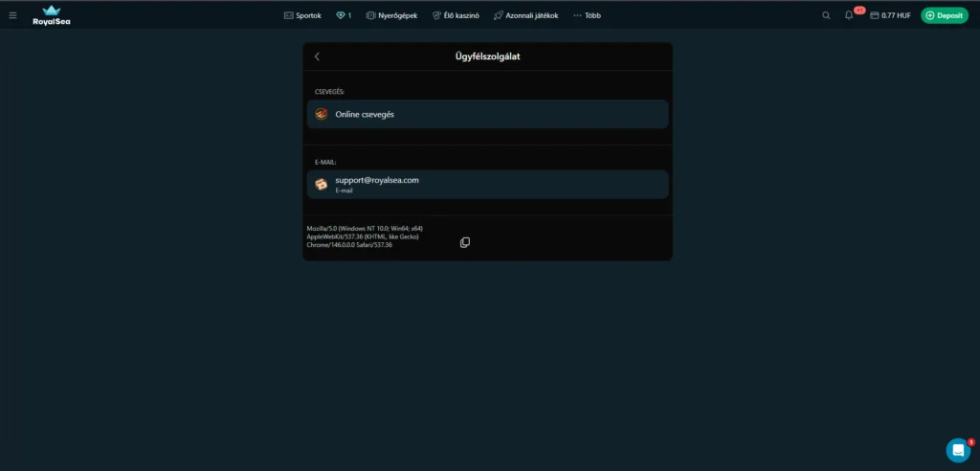Viewport: 980px width, 471px height.
Task: Click the CSEVEGÉS section label
Action: tap(329, 92)
